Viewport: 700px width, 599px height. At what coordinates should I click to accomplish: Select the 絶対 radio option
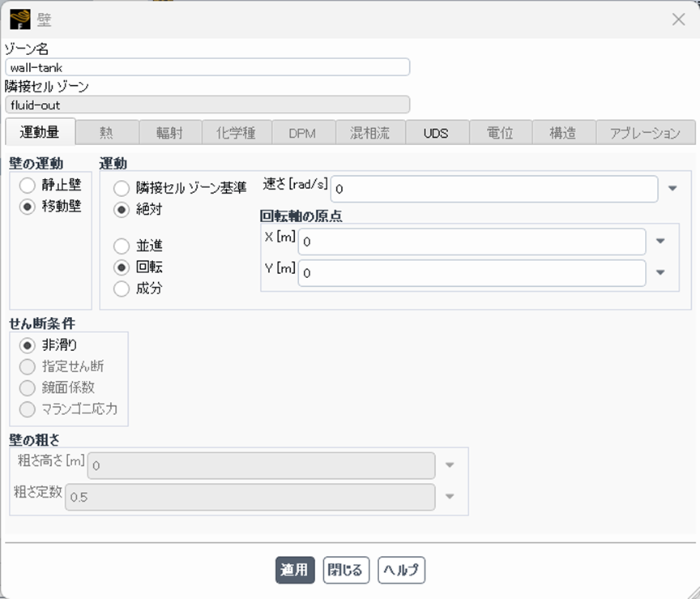point(122,209)
